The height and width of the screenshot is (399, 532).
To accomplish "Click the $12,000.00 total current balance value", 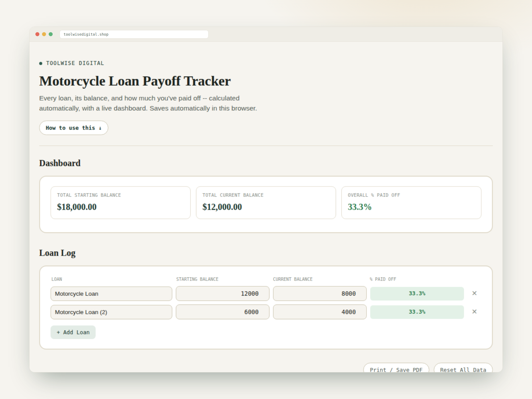I will (x=222, y=207).
